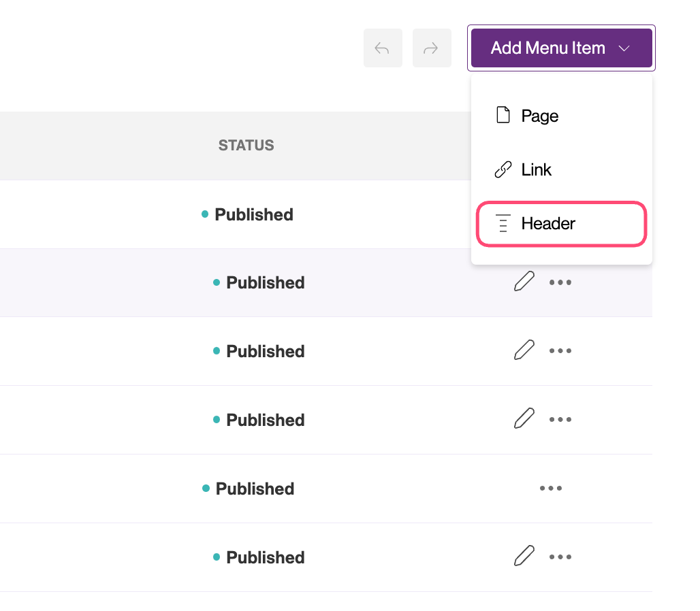Image resolution: width=700 pixels, height=611 pixels.
Task: Open three-dot menu in last row
Action: 560,557
